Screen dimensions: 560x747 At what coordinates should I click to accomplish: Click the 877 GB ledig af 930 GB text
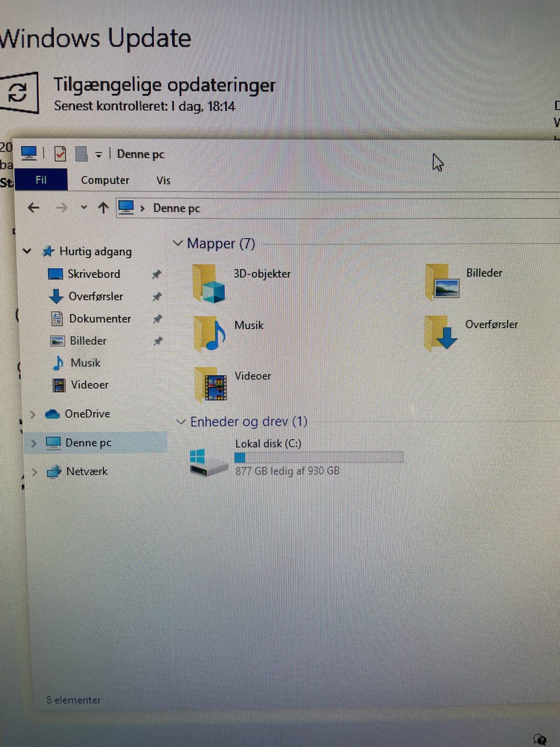pyautogui.click(x=288, y=471)
